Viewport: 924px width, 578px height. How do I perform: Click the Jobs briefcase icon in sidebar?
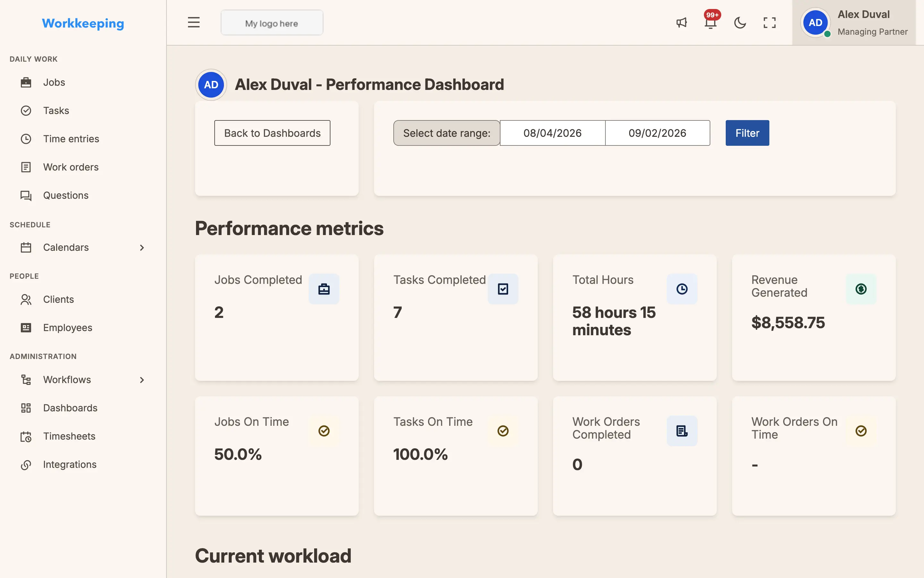[26, 82]
